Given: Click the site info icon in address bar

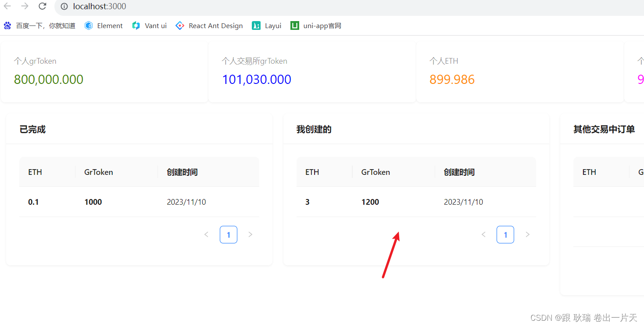Looking at the screenshot, I should 64,6.
